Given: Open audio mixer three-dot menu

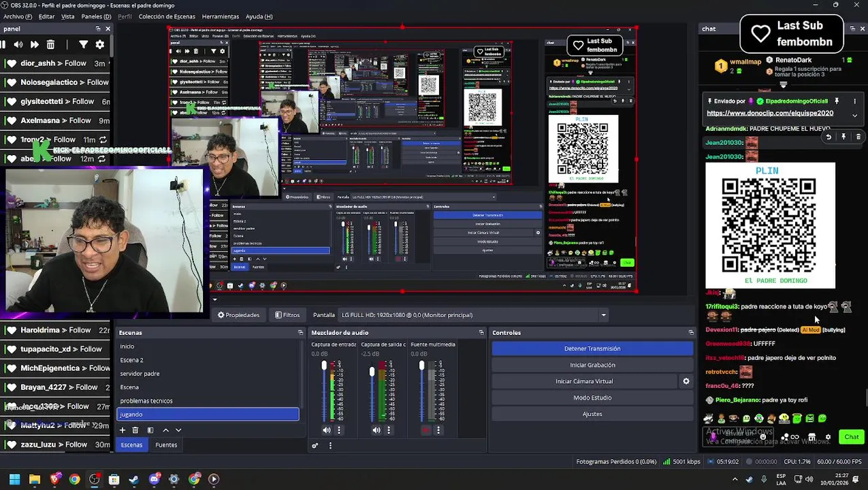Looking at the screenshot, I should point(330,446).
